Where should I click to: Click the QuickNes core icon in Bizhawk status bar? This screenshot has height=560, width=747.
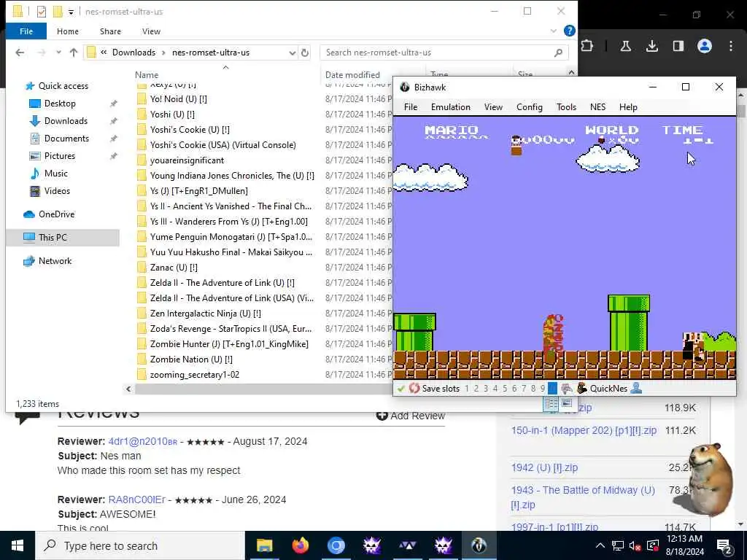coord(581,388)
